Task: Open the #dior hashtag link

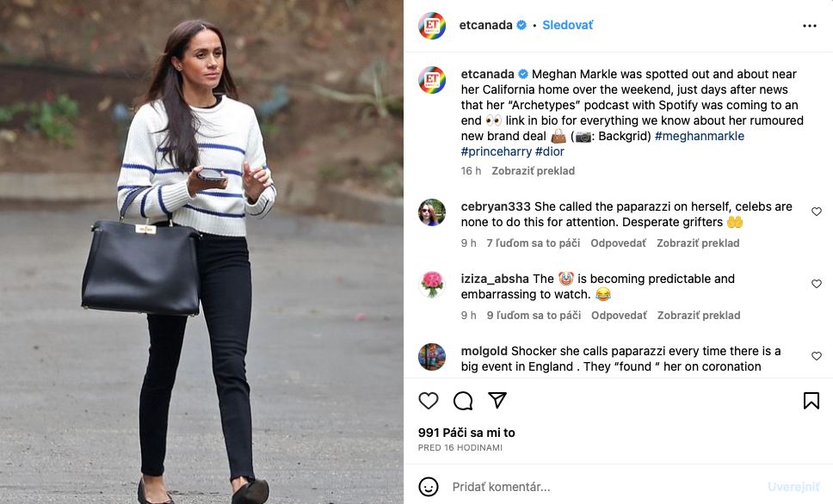Action: pos(550,151)
